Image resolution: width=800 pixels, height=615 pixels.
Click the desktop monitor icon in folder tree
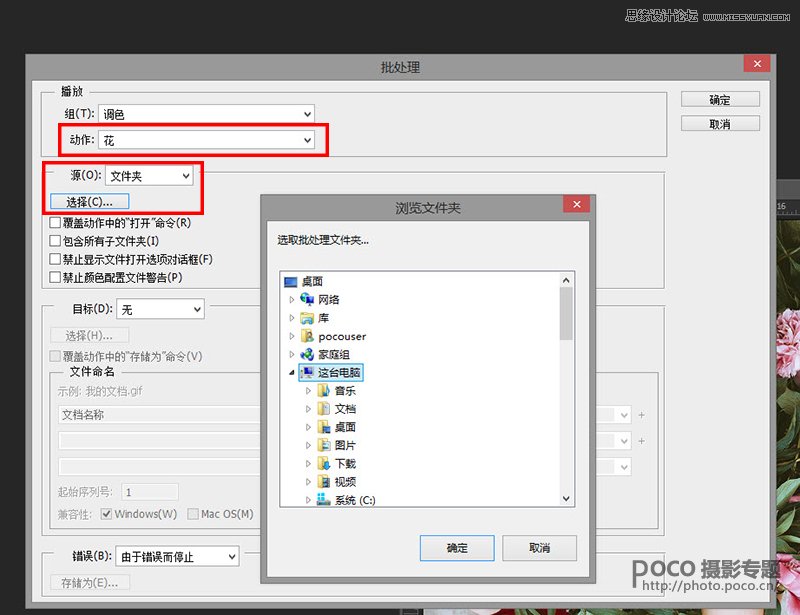pos(290,282)
